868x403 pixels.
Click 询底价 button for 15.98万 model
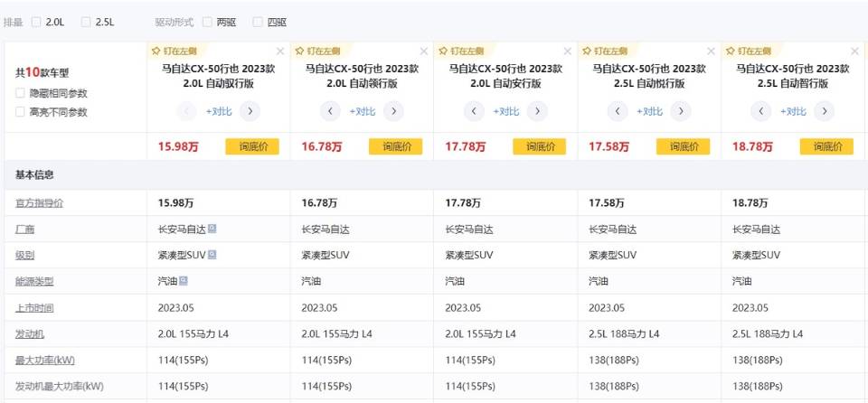tap(252, 146)
